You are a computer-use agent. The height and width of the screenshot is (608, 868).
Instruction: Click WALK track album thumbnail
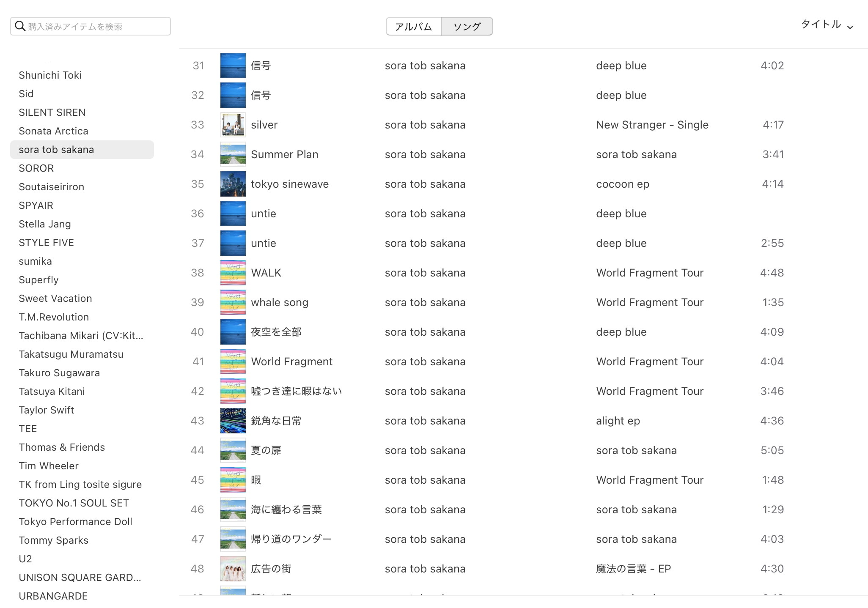(233, 273)
